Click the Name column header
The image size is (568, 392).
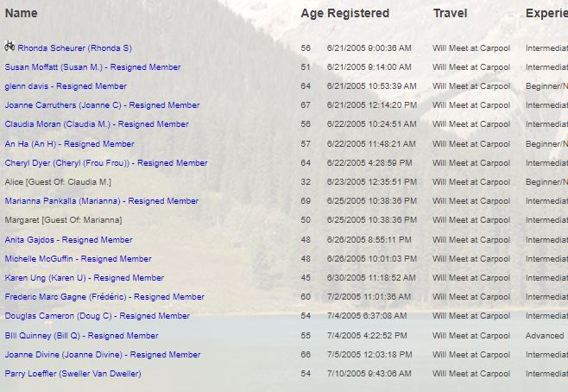[x=22, y=14]
